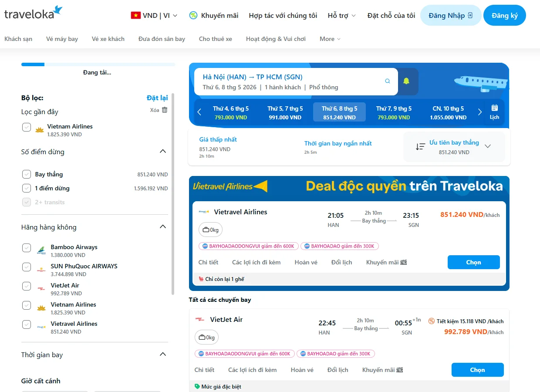This screenshot has width=540, height=392.
Task: Open the price alert bell icon
Action: tap(407, 82)
